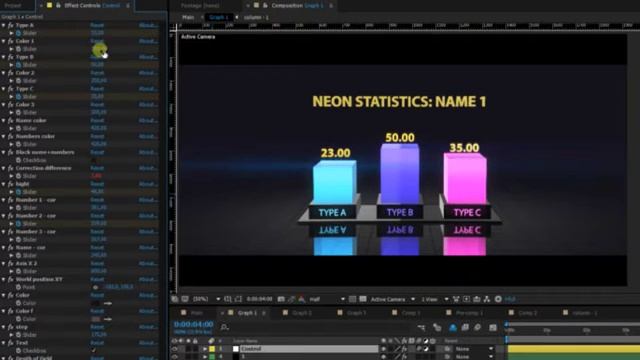Switch to the Project panel tab
The width and height of the screenshot is (640, 360).
(13, 6)
